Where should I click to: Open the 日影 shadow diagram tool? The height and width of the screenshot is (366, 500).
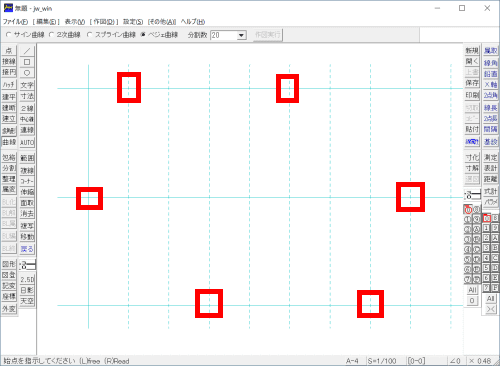[27, 290]
